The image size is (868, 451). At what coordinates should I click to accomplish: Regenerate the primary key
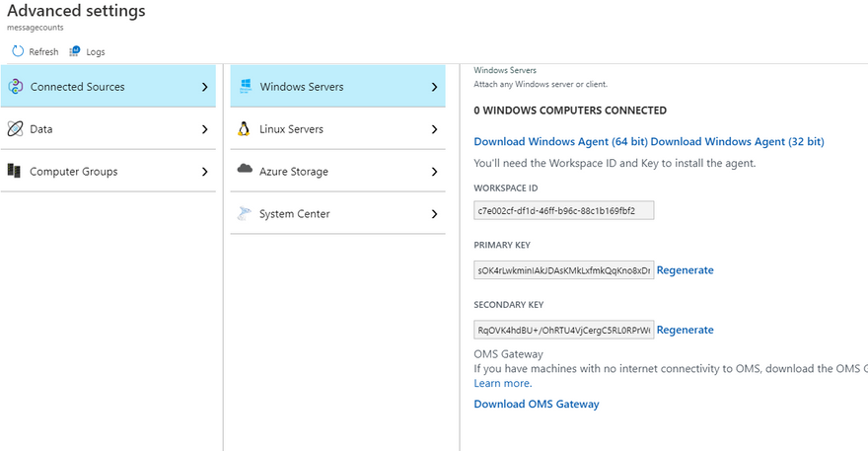click(x=685, y=269)
